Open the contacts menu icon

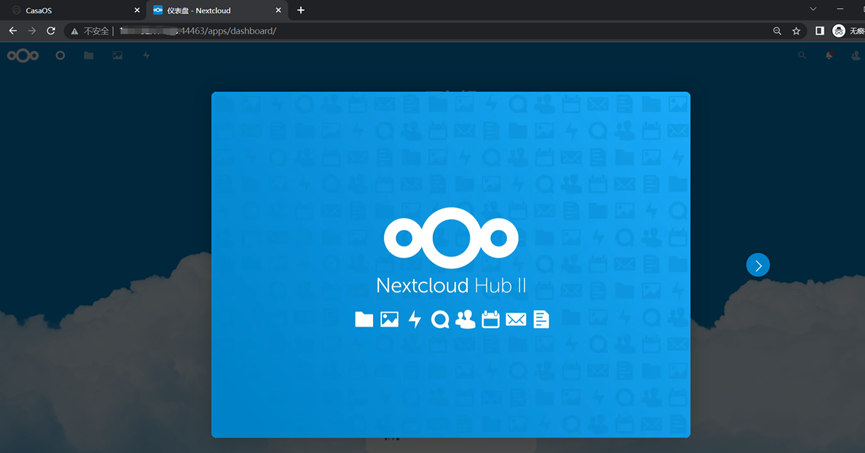click(856, 55)
